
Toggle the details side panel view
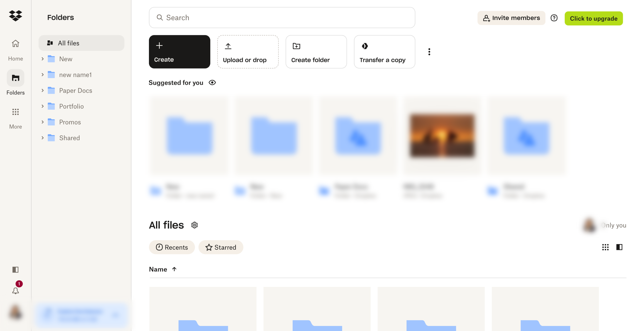[x=619, y=247]
